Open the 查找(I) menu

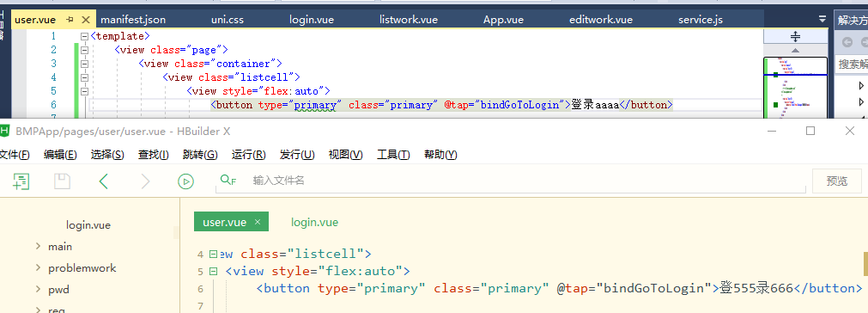154,155
